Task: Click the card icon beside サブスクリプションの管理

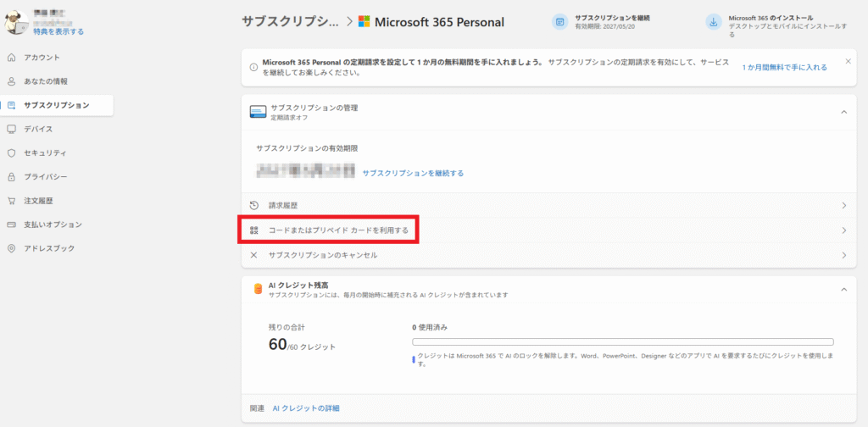Action: (x=258, y=112)
